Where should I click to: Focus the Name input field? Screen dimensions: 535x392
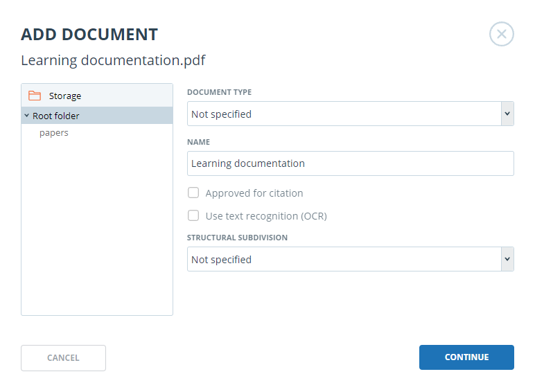click(351, 163)
